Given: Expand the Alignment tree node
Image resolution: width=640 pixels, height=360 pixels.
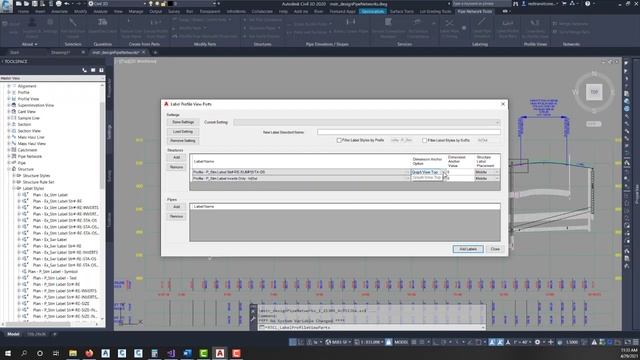Looking at the screenshot, I should point(9,86).
